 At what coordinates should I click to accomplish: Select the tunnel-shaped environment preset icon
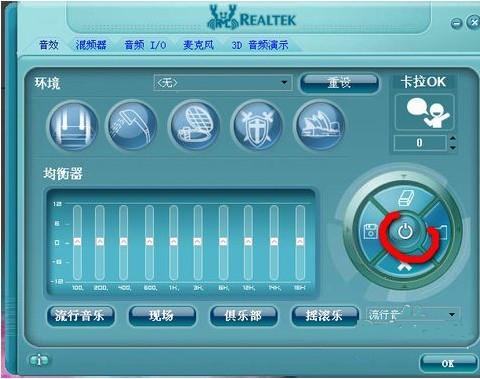[x=73, y=126]
